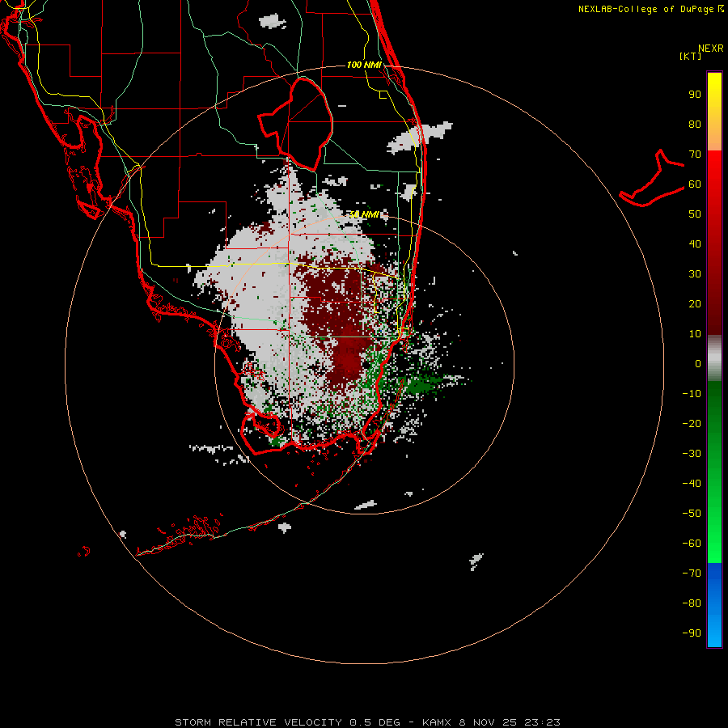Click the positive 10 knots scale label
Viewport: 728px width, 728px height.
click(695, 334)
